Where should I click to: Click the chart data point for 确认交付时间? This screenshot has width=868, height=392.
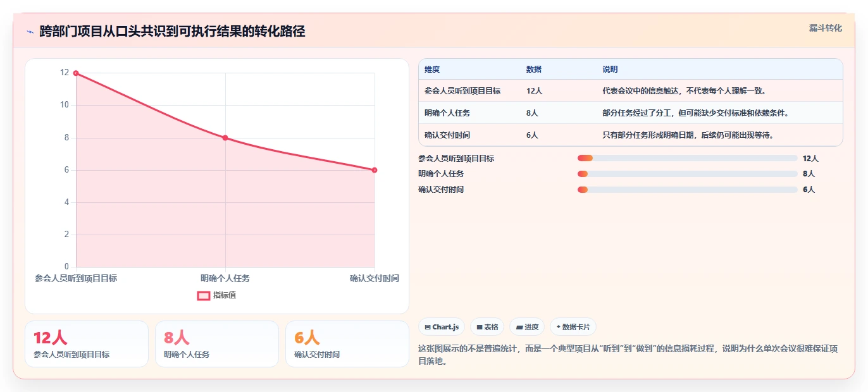pyautogui.click(x=375, y=170)
